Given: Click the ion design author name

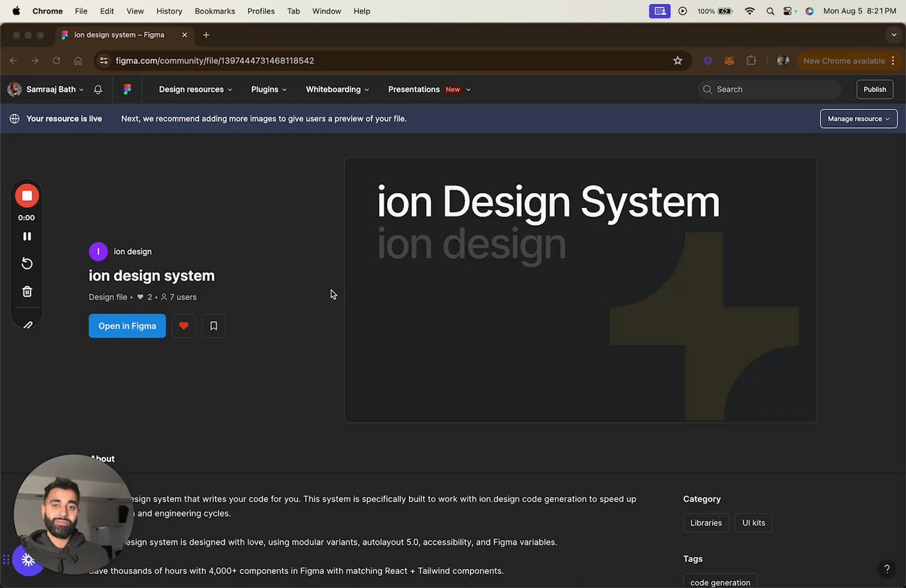Looking at the screenshot, I should coord(132,251).
